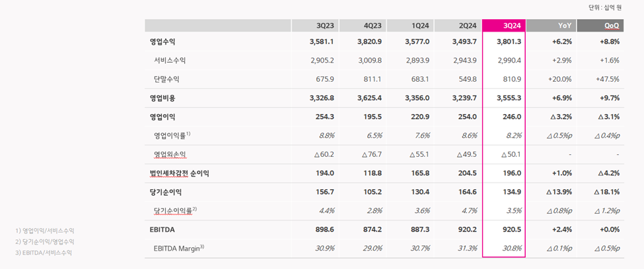Click the 195.5 operating profit cell
This screenshot has height=269, width=644.
click(x=374, y=117)
